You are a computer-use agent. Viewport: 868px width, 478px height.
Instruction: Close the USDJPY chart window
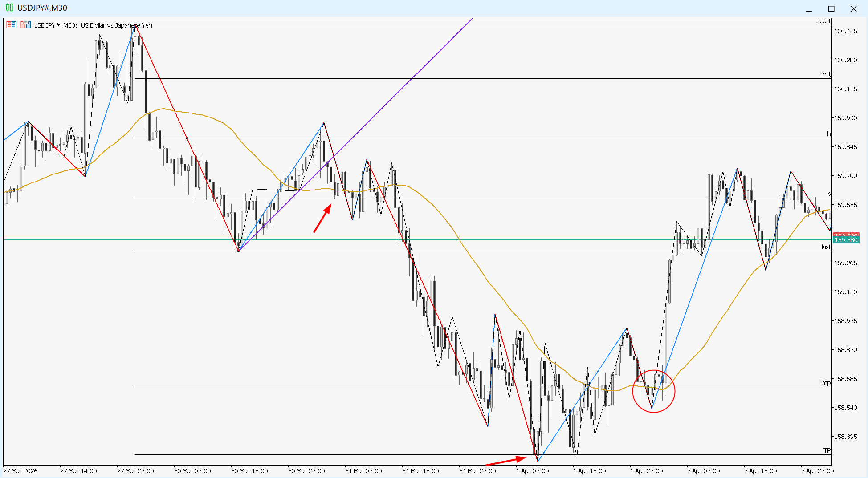point(853,9)
